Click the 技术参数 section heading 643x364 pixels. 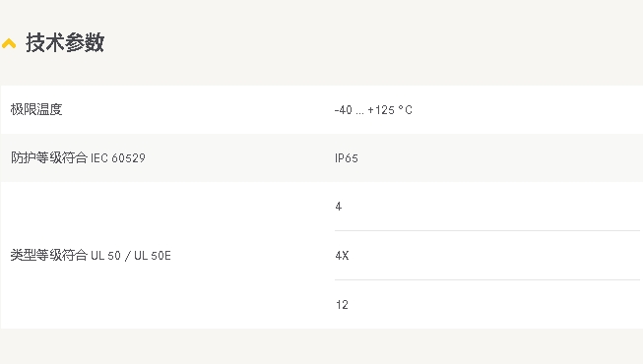click(65, 42)
